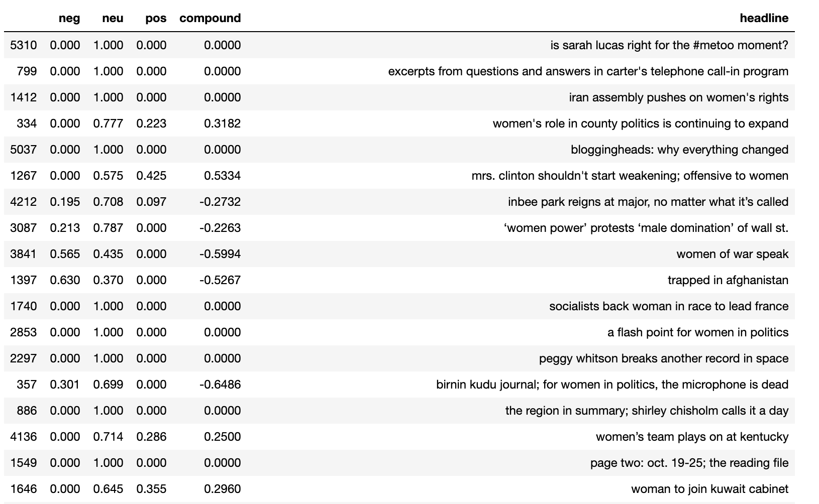Click the pos value 0.425
The image size is (819, 504).
(x=151, y=176)
